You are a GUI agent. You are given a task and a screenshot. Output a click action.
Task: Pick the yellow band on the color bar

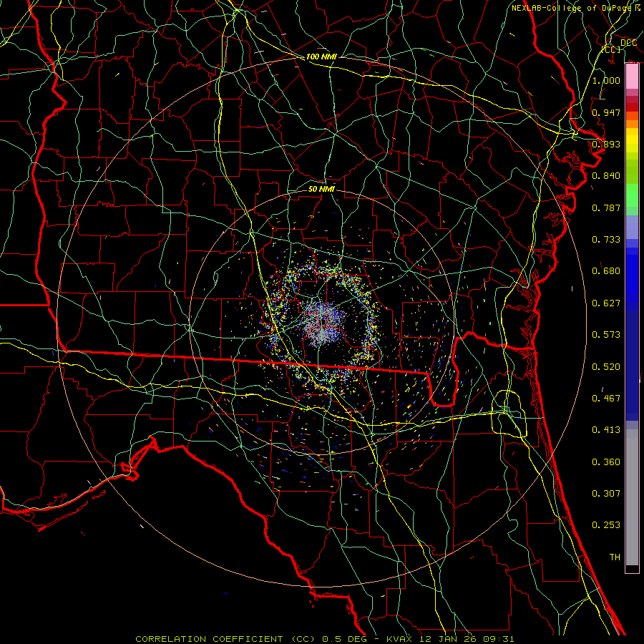click(632, 143)
